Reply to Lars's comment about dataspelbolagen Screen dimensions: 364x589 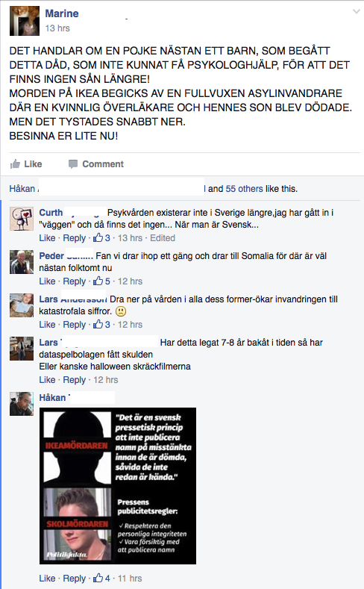click(x=75, y=380)
